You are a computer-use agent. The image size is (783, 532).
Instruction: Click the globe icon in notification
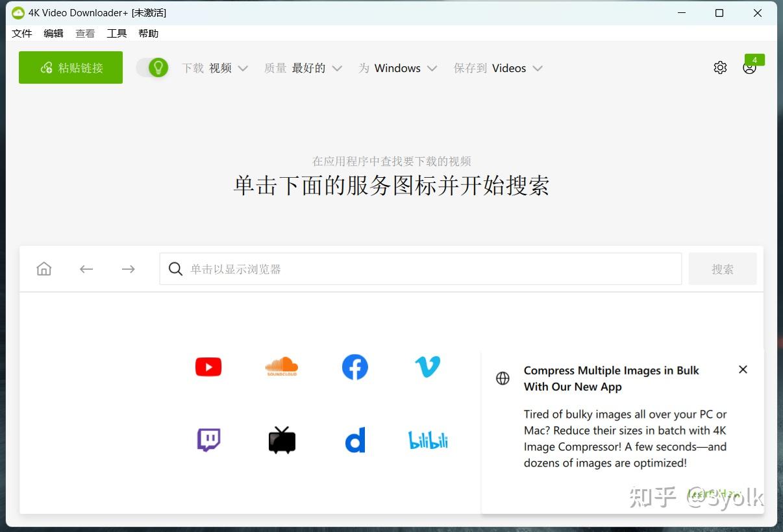503,378
